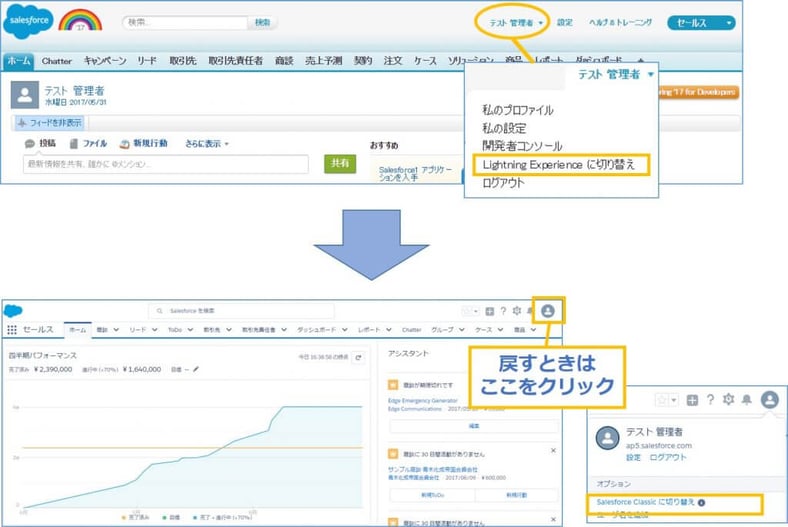The image size is (788, 527).
Task: Click フィードを非表示 hide feed button
Action: click(x=49, y=123)
